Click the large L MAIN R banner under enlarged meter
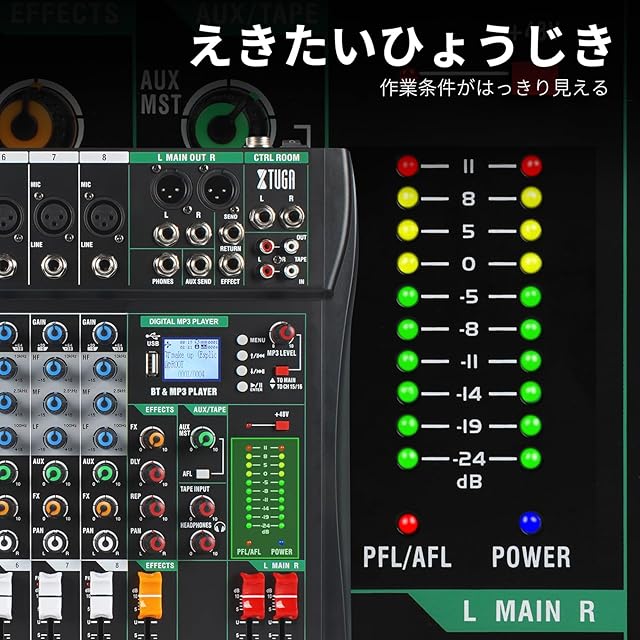This screenshot has height=640, width=640. coord(529,611)
